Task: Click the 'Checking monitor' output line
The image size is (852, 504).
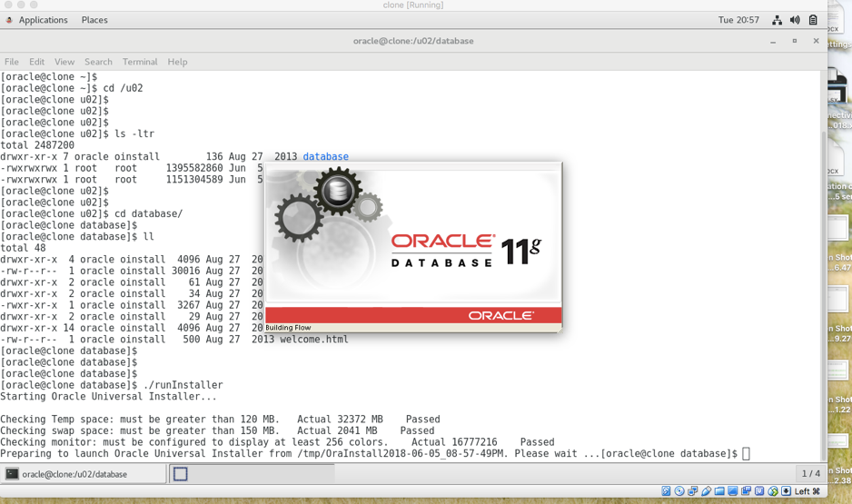Action: click(277, 441)
